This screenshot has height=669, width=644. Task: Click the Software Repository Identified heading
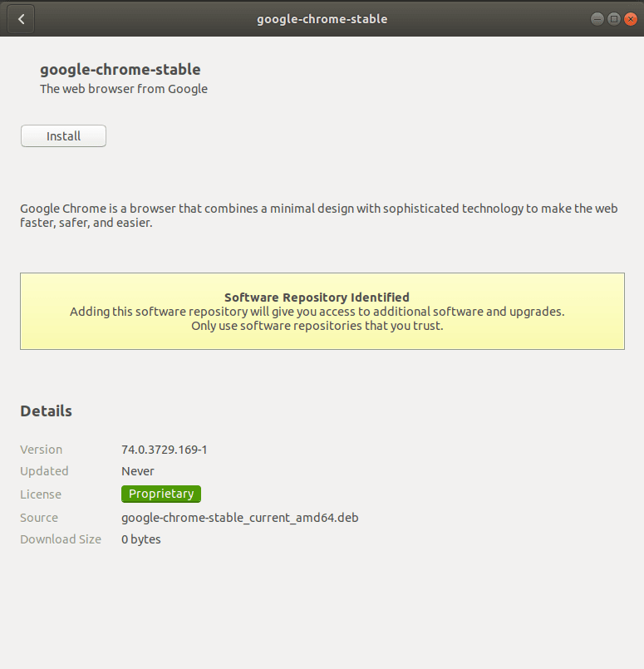[317, 298]
